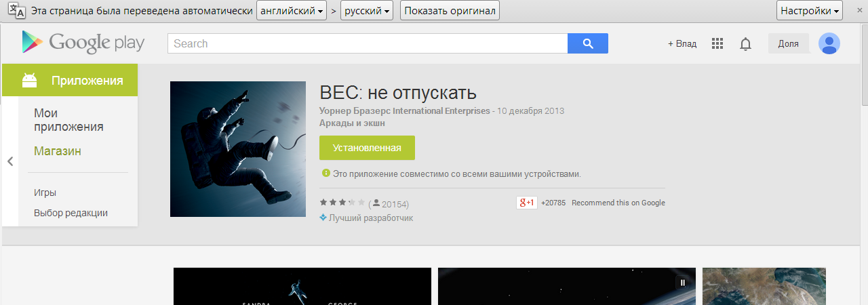Click the Установленная green button
The width and height of the screenshot is (868, 305).
pos(367,148)
